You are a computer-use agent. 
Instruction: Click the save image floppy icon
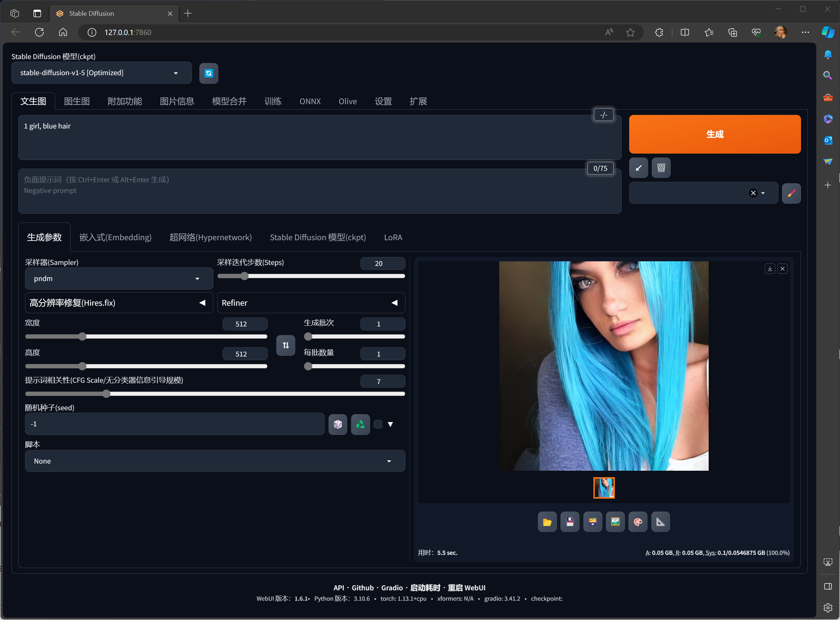pos(569,522)
